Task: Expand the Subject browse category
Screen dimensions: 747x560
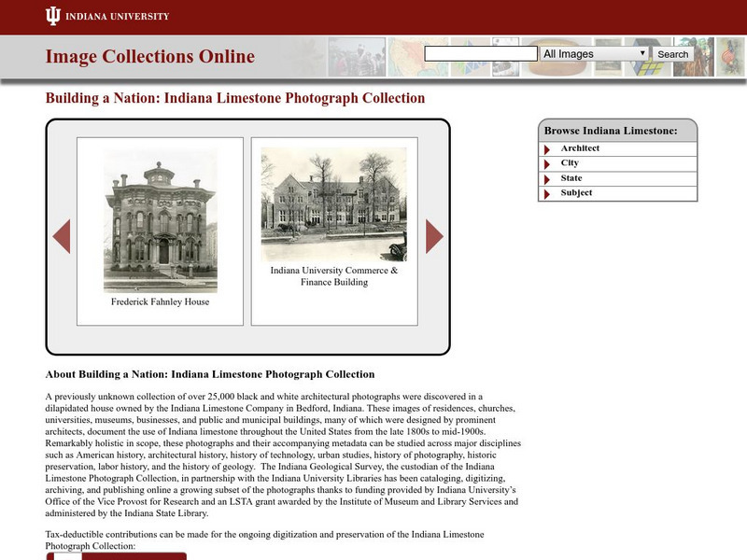Action: pos(576,193)
